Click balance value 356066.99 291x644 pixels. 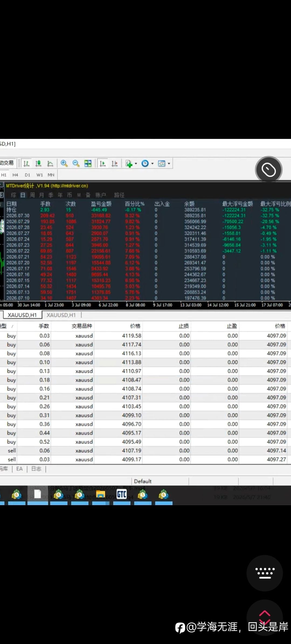(x=195, y=221)
